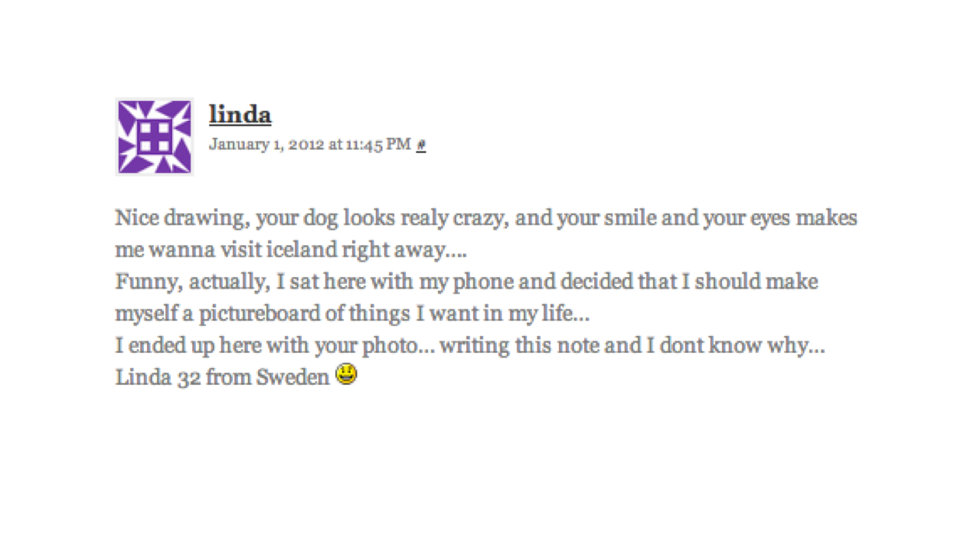The height and width of the screenshot is (551, 980).
Task: Open the linda commenter name link
Action: 240,115
